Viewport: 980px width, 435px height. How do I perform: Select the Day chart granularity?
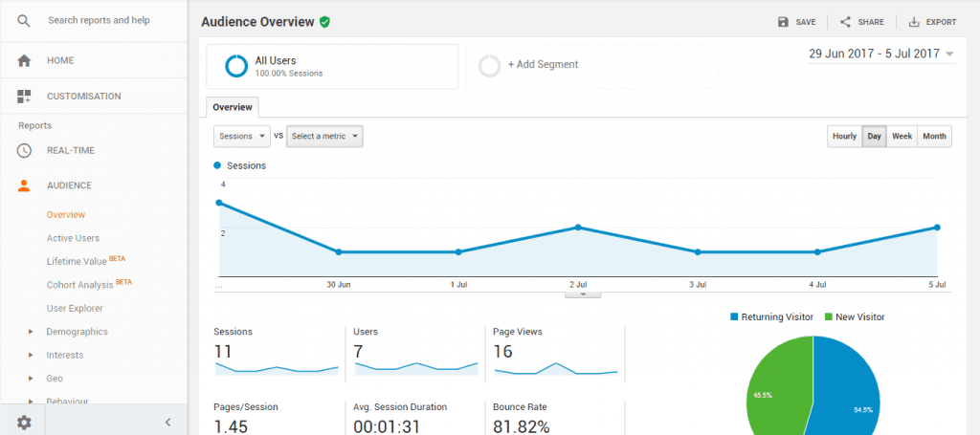tap(874, 136)
